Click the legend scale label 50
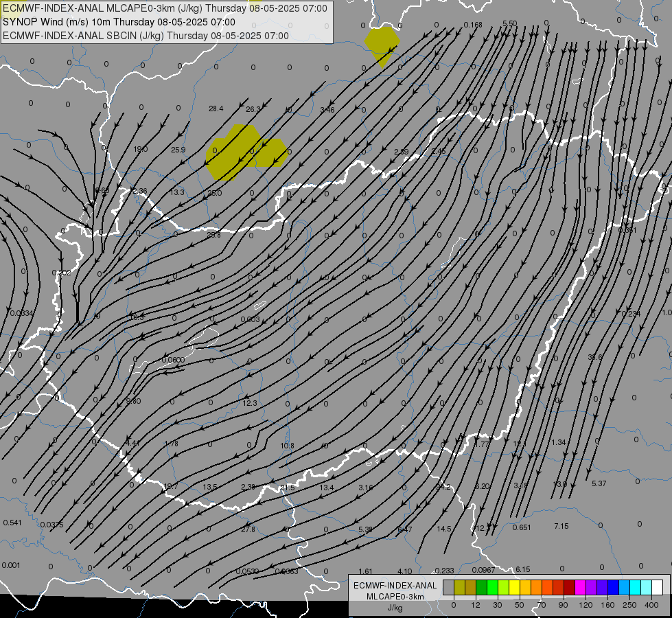The width and height of the screenshot is (672, 618). click(520, 605)
